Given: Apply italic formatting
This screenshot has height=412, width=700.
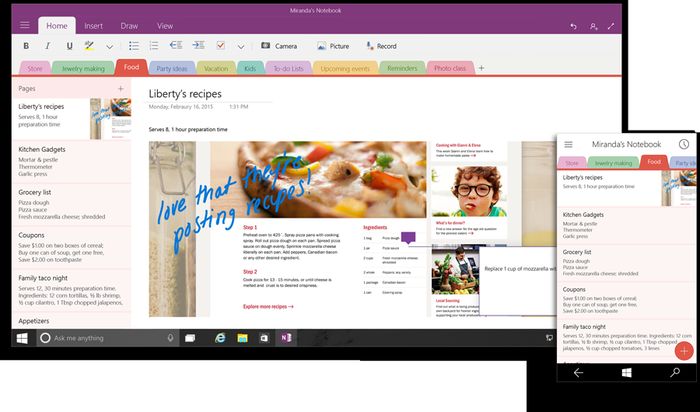Looking at the screenshot, I should click(47, 46).
